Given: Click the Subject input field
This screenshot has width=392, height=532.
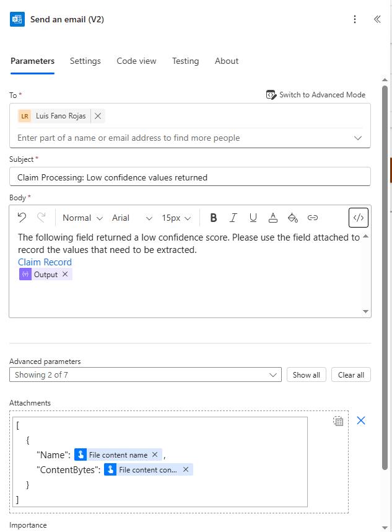Looking at the screenshot, I should coord(189,177).
